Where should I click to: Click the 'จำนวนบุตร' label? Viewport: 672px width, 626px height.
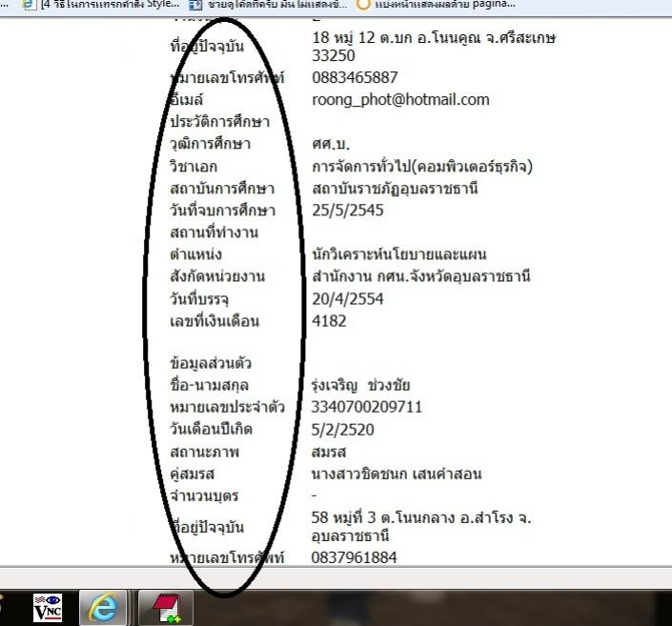(x=204, y=496)
